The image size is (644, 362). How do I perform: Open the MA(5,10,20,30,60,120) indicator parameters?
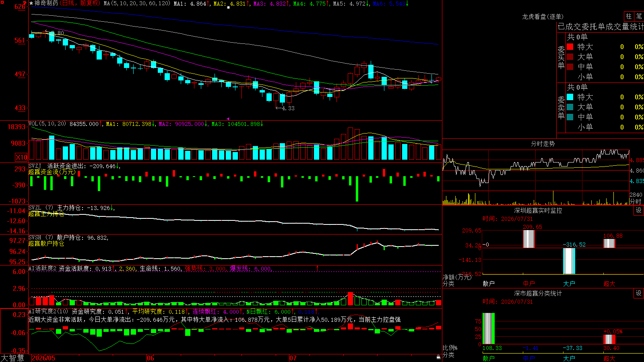tap(137, 4)
